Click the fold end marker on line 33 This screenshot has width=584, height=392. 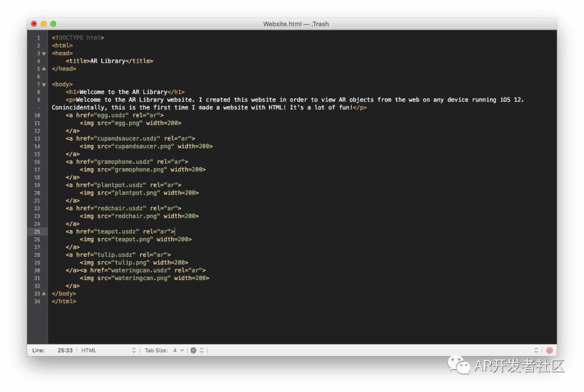pos(44,294)
